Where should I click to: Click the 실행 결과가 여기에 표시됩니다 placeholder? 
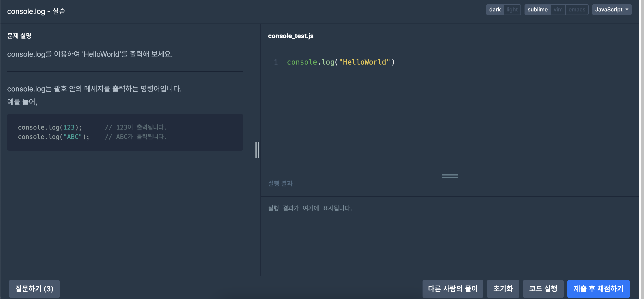(x=310, y=208)
